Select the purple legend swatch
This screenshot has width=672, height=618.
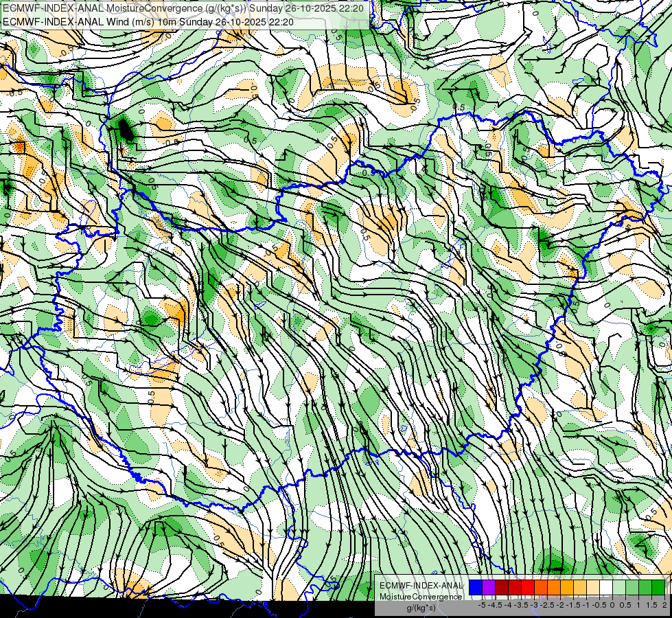pos(489,587)
